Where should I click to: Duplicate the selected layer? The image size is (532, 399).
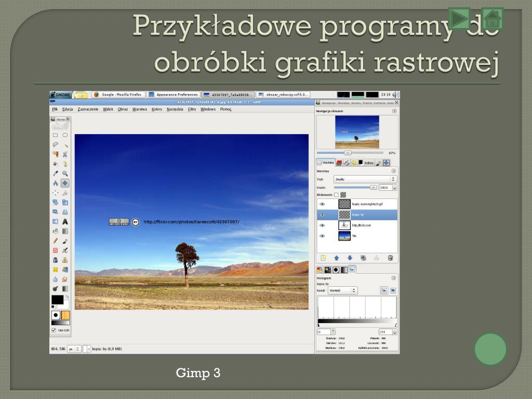pyautogui.click(x=363, y=258)
